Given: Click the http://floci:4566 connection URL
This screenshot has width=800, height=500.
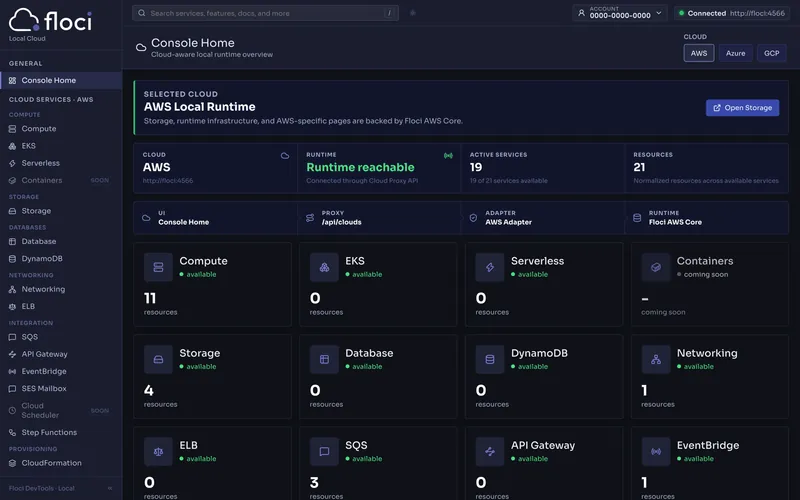Looking at the screenshot, I should click(x=757, y=13).
